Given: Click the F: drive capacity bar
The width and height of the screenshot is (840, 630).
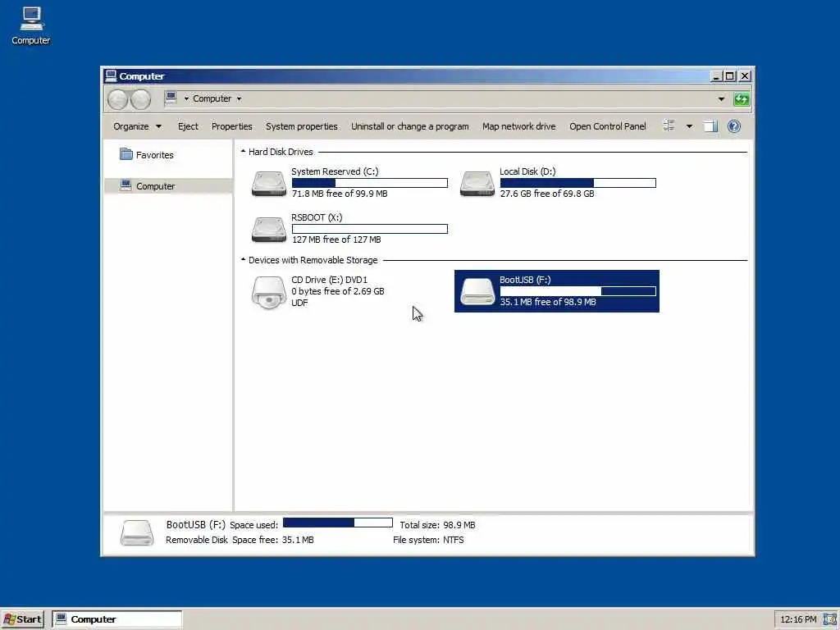Looking at the screenshot, I should [578, 291].
